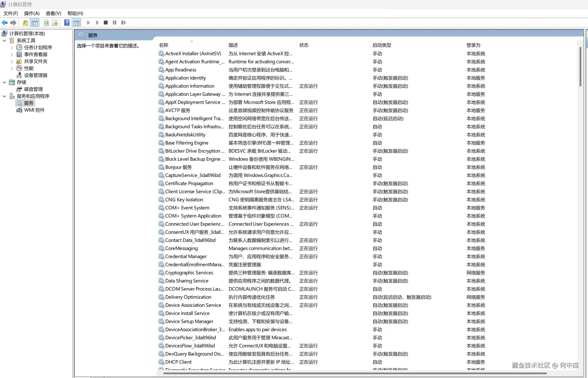Click the horizontal scrollbar at bottom
This screenshot has width=588, height=378.
click(x=354, y=373)
